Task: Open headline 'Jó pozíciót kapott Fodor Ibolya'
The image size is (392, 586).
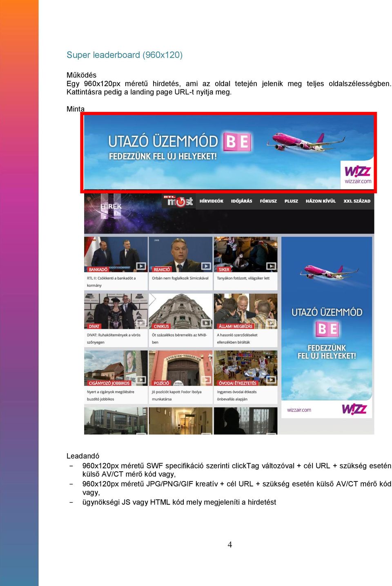Action: [x=176, y=395]
